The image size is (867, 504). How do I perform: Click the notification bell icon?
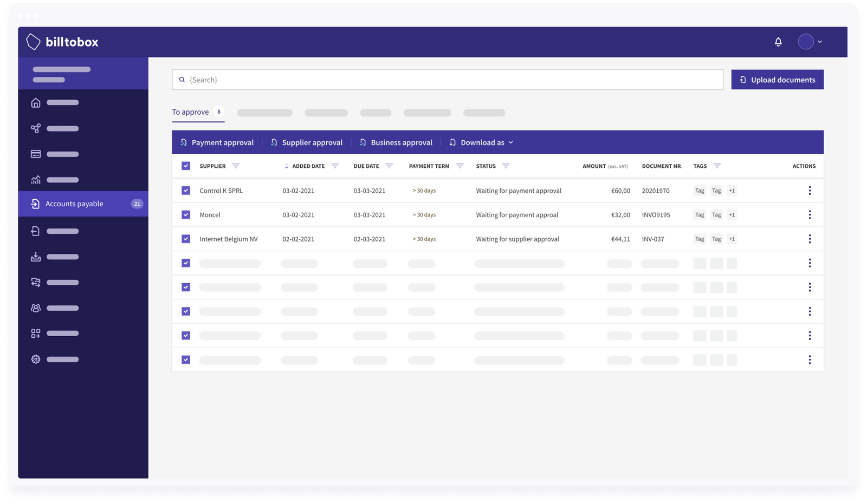(x=778, y=42)
